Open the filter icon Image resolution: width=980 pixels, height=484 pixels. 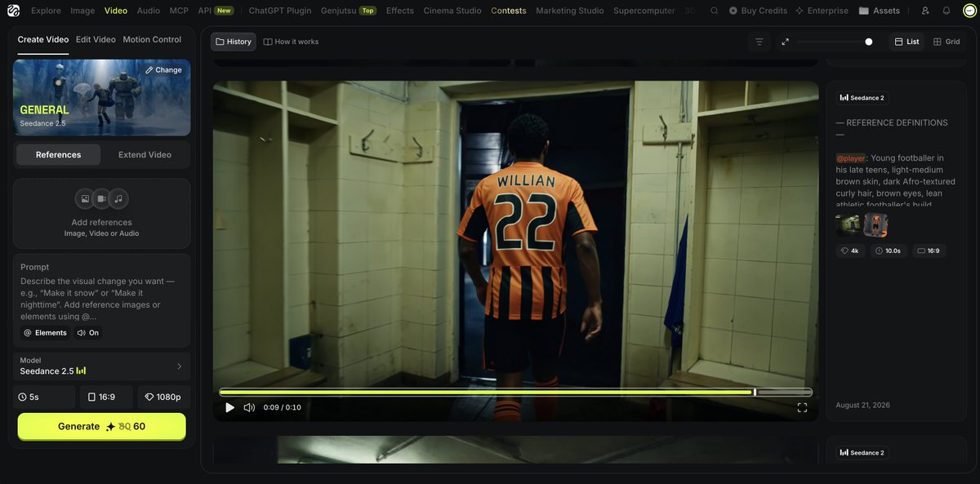(x=759, y=42)
